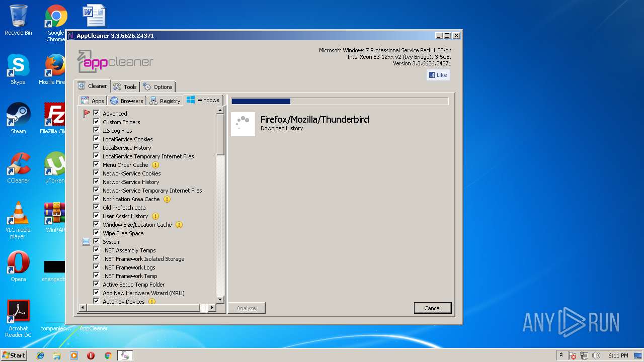Switch to the Browsers sub-tab

[x=127, y=101]
